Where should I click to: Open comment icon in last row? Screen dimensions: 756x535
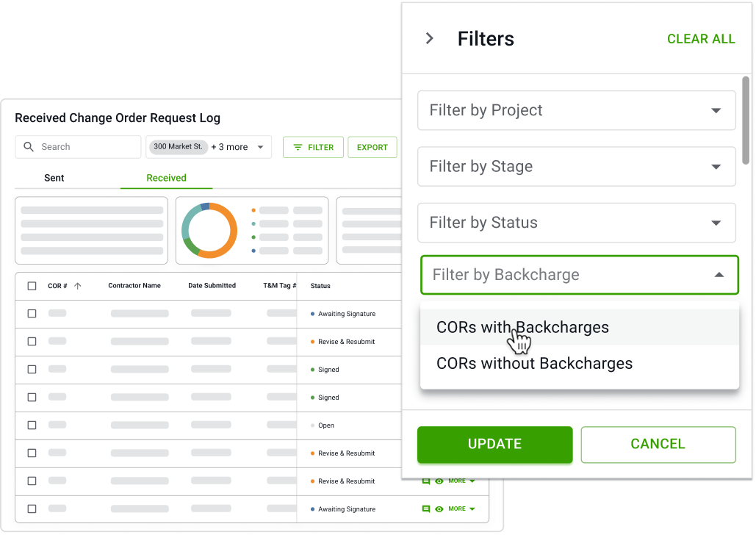(x=425, y=509)
